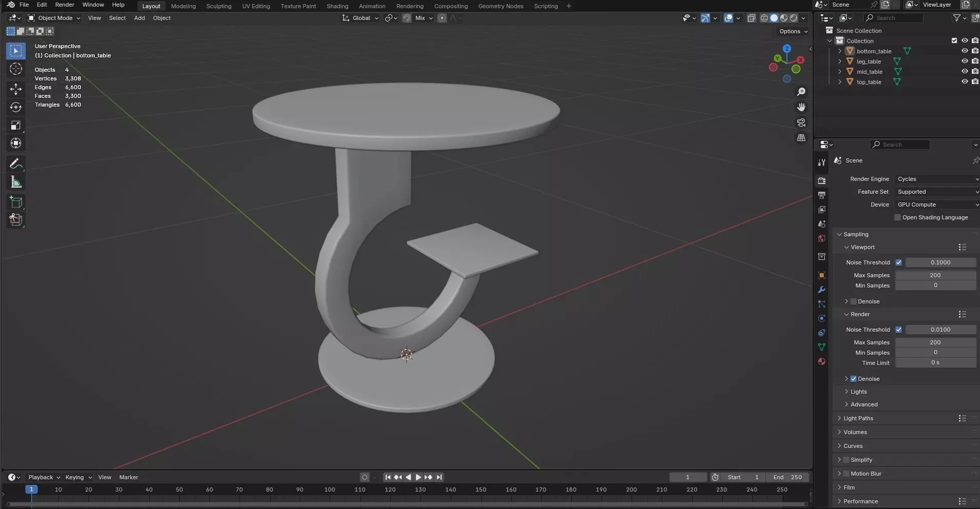980x509 pixels.
Task: Open the Modifiers properties tab
Action: click(x=822, y=290)
